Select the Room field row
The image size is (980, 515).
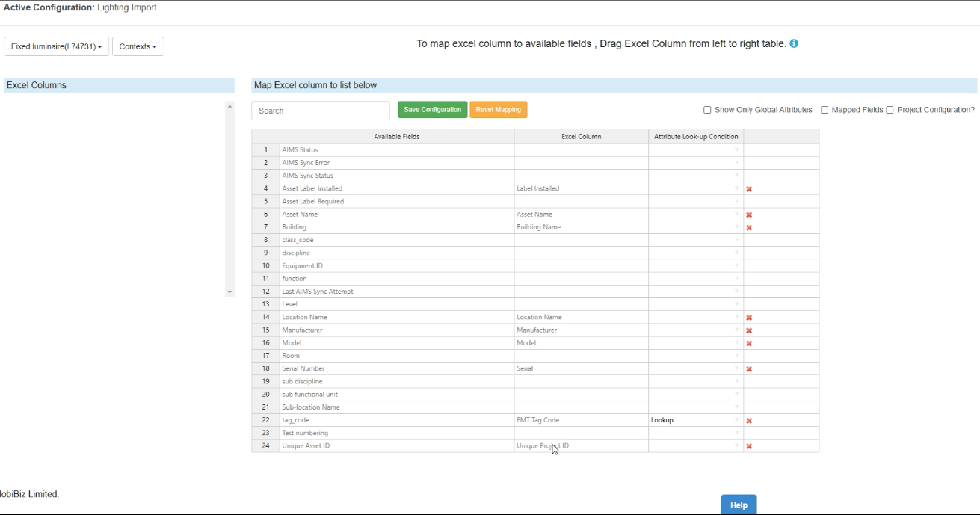pyautogui.click(x=397, y=356)
